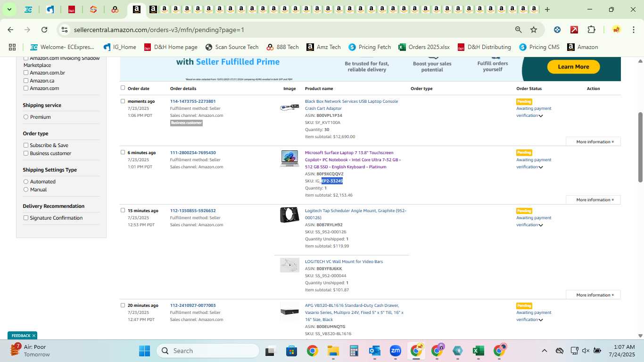
Task: Show hidden system tray icons
Action: pyautogui.click(x=544, y=351)
